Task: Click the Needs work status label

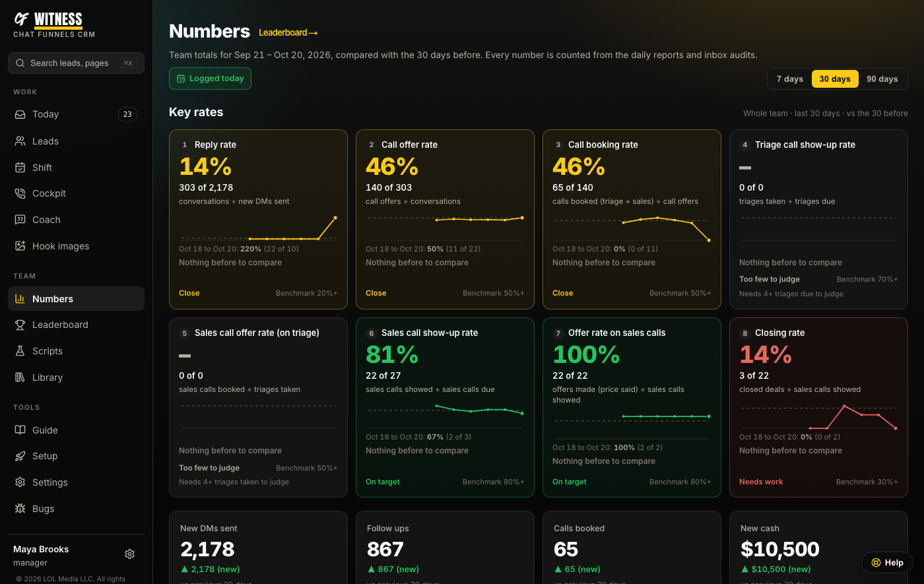Action: 761,482
